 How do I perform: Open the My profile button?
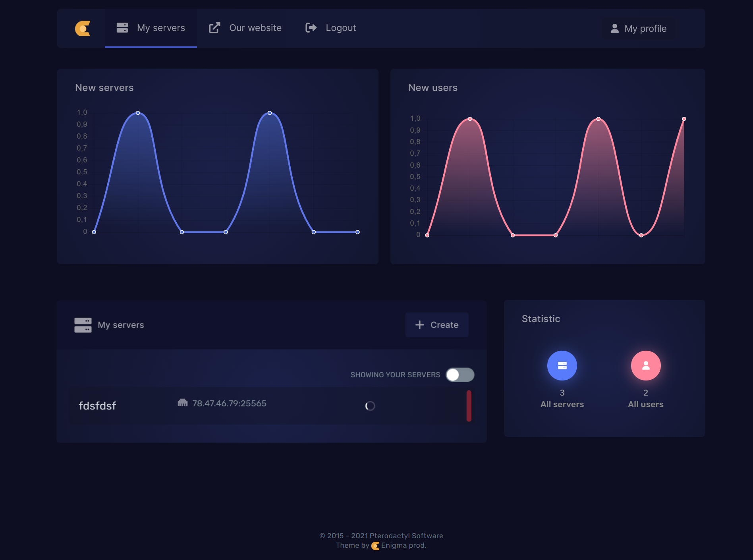[639, 29]
